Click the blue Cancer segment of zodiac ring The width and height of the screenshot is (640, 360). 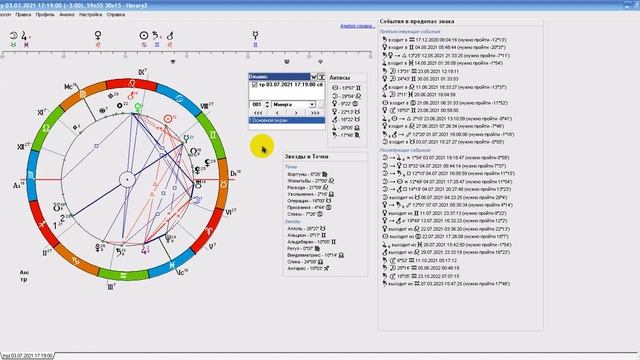tap(180, 99)
